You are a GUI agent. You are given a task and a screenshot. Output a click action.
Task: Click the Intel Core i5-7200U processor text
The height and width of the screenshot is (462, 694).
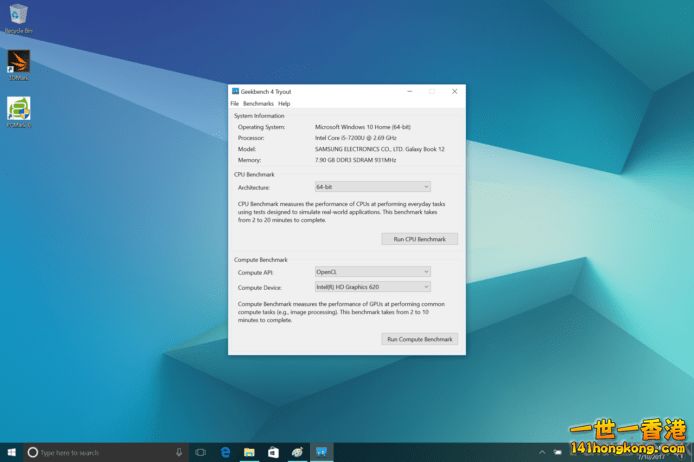click(x=355, y=138)
